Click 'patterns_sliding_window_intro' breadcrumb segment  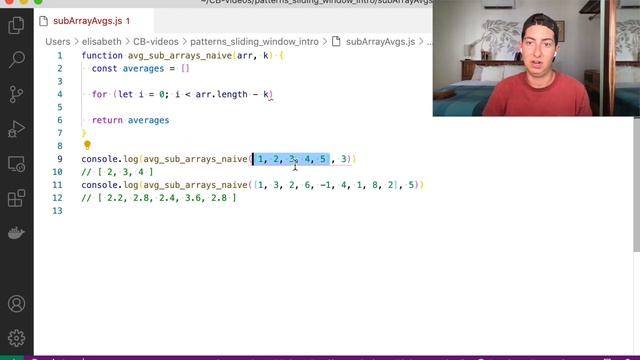[254, 42]
